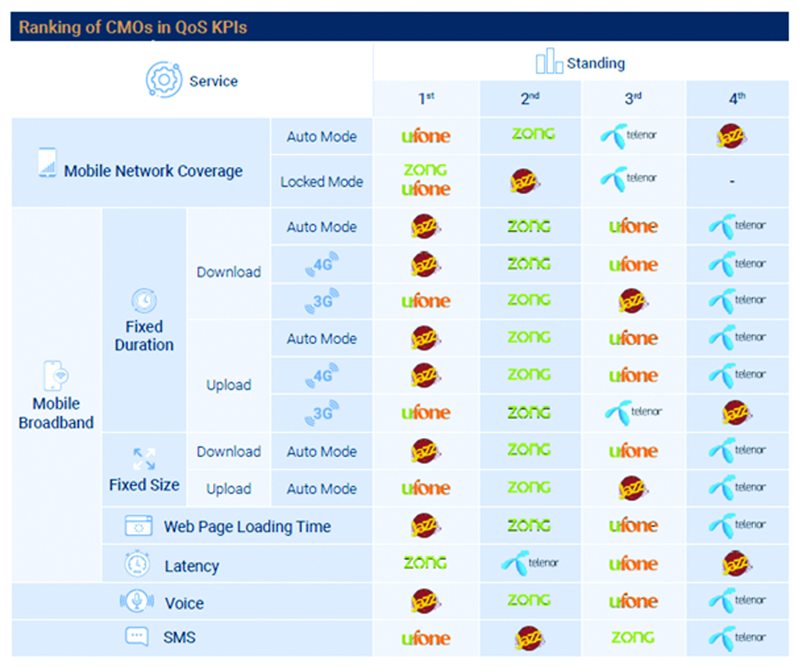Image resolution: width=801 pixels, height=672 pixels.
Task: Click the 'Upload' label in the Fixed Duration section
Action: [229, 385]
